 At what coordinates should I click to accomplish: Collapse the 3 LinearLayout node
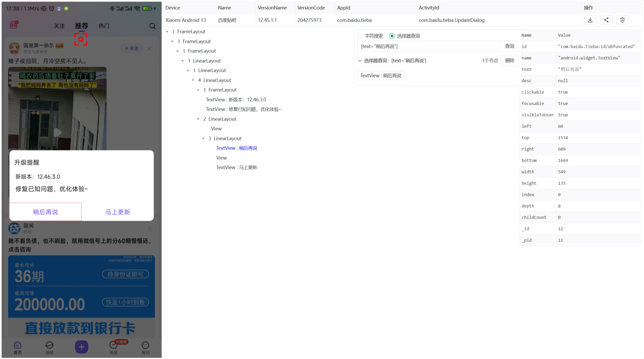203,138
